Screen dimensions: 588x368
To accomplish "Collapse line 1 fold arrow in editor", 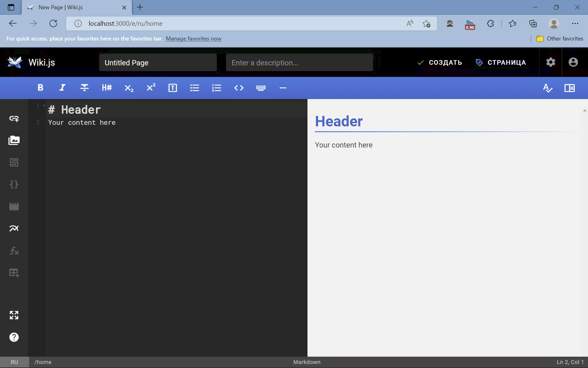I will (44, 106).
